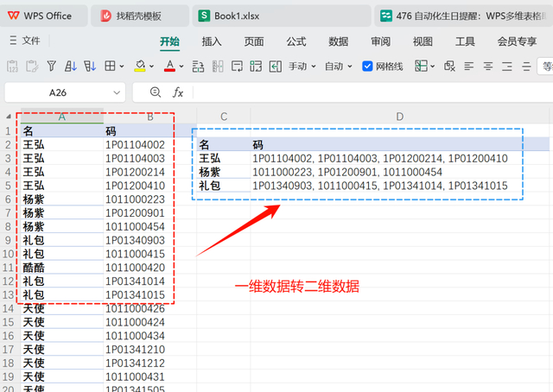The height and width of the screenshot is (392, 553).
Task: Click the insert rows and columns icon
Action: point(198,66)
